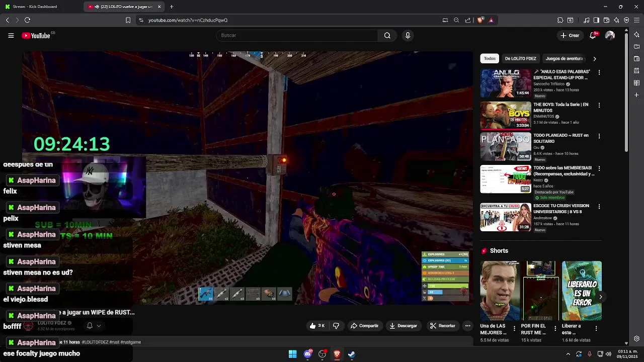Click the Descargar button
The height and width of the screenshot is (362, 644).
(403, 326)
